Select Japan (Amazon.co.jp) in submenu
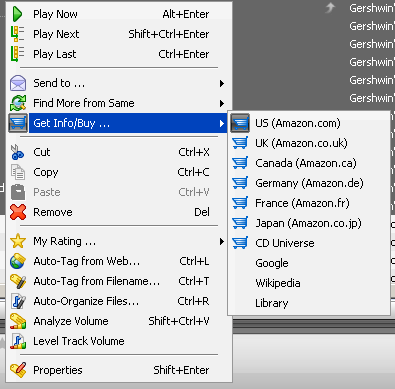 [309, 223]
